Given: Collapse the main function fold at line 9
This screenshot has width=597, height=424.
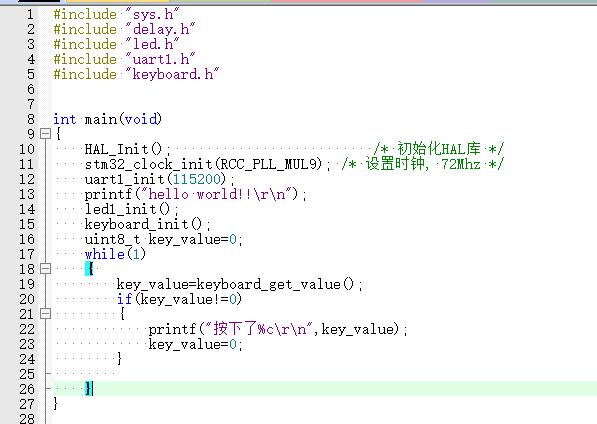Looking at the screenshot, I should coord(45,134).
